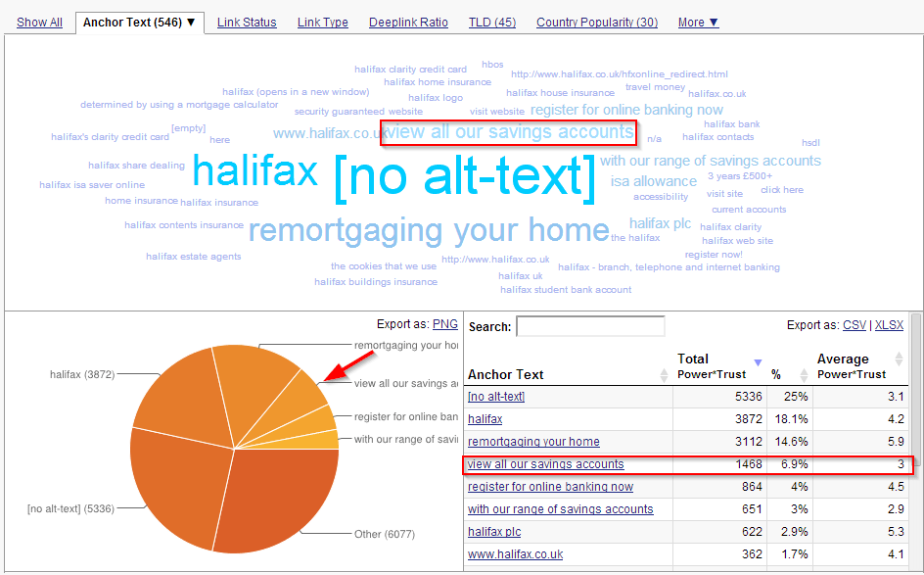Open the [no alt-text] anchor link in table
The height and width of the screenshot is (575, 924).
pyautogui.click(x=496, y=397)
